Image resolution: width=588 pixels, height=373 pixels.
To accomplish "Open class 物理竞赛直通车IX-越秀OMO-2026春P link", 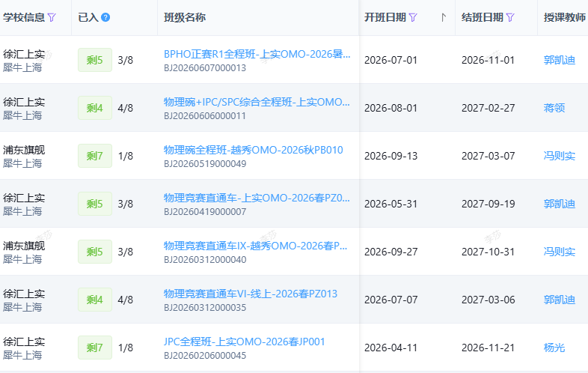I will click(x=255, y=246).
